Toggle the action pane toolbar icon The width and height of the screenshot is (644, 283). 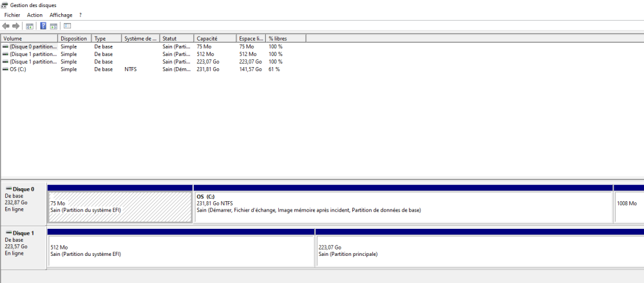pyautogui.click(x=53, y=26)
